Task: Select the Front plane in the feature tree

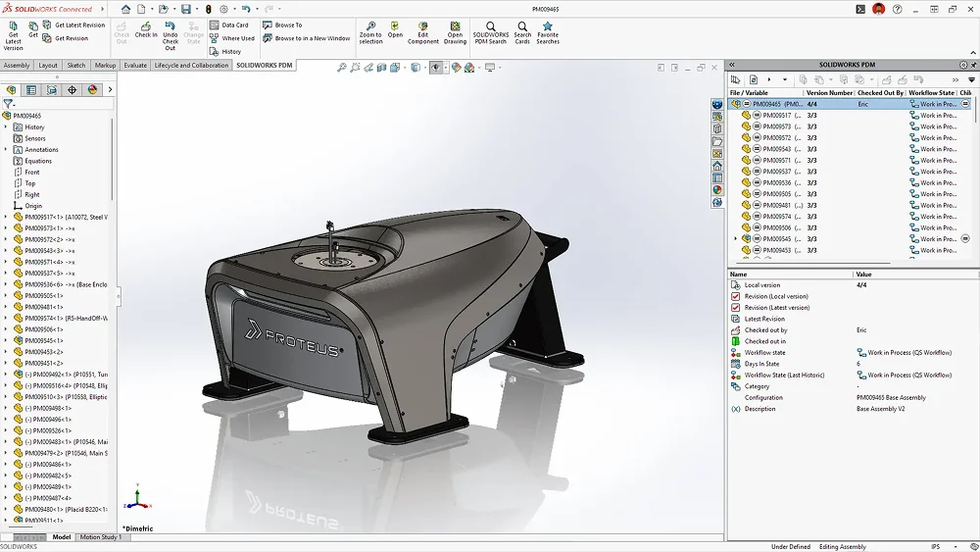Action: [x=32, y=173]
